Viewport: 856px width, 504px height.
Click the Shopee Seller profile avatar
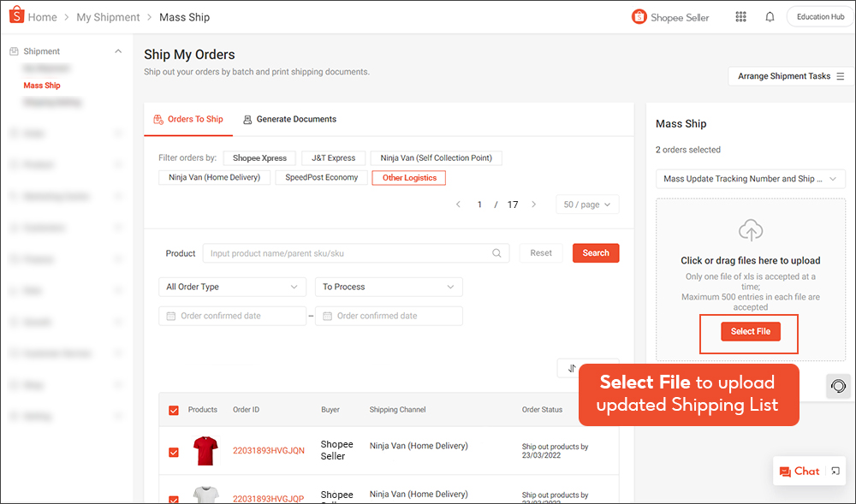pos(639,16)
